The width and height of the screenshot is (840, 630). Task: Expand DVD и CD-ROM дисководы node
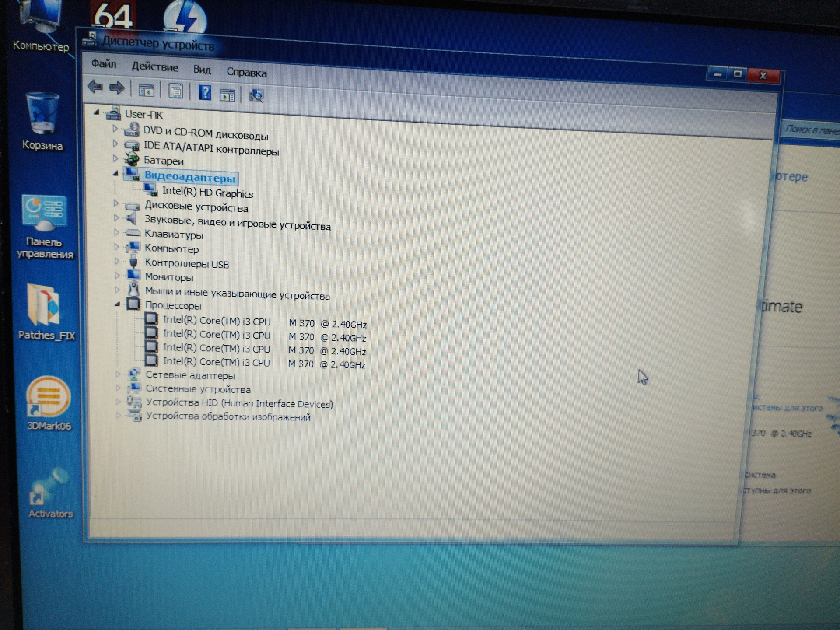[x=115, y=128]
